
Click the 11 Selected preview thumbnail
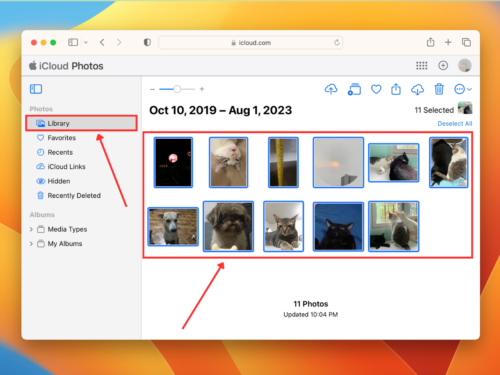[465, 108]
